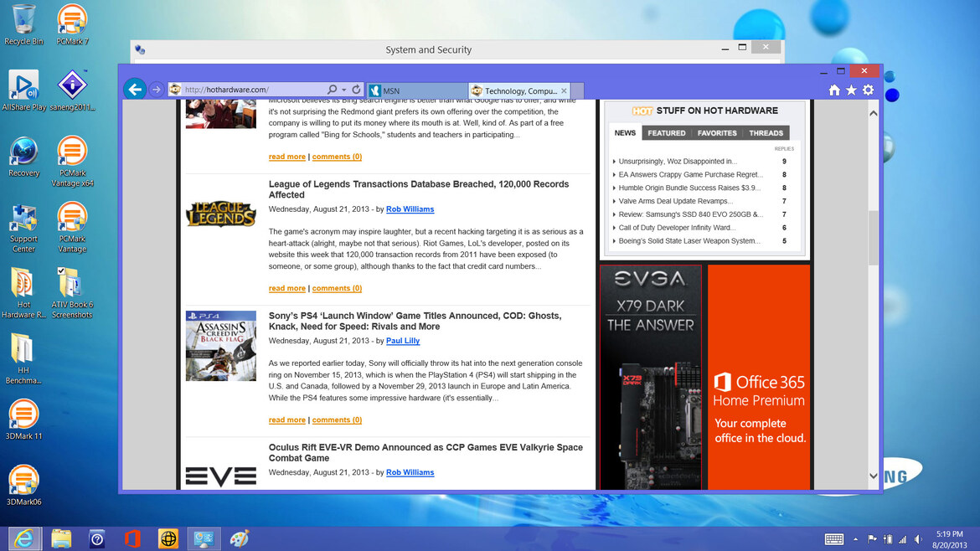Click the EVGA X79 Dark advertisement
The width and height of the screenshot is (980, 551).
651,377
